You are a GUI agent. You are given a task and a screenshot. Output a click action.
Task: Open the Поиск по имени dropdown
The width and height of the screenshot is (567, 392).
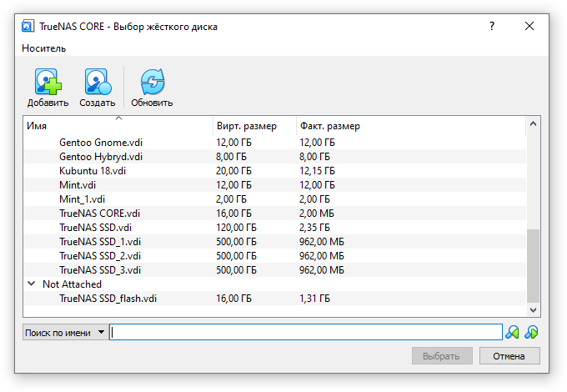coord(65,332)
